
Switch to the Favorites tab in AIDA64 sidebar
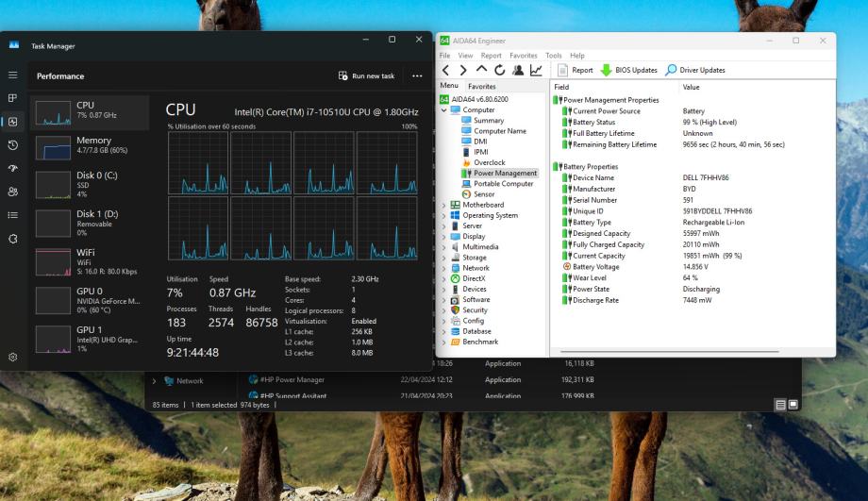[481, 87]
